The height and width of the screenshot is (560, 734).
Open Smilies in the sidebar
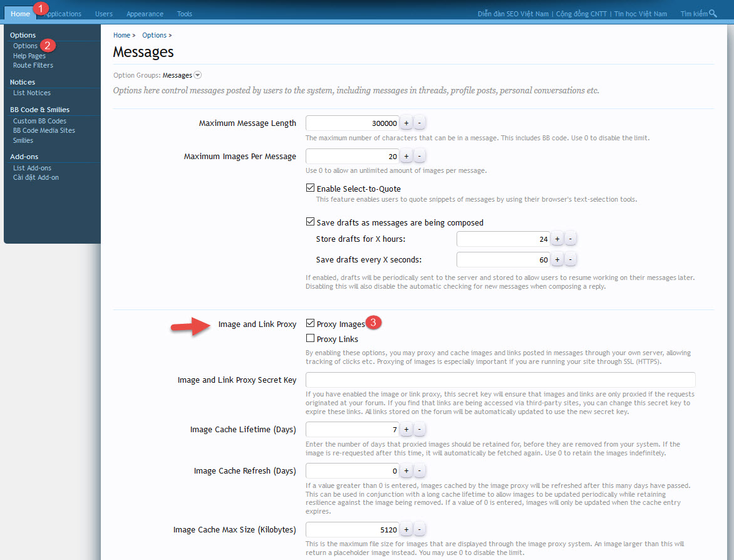[23, 140]
